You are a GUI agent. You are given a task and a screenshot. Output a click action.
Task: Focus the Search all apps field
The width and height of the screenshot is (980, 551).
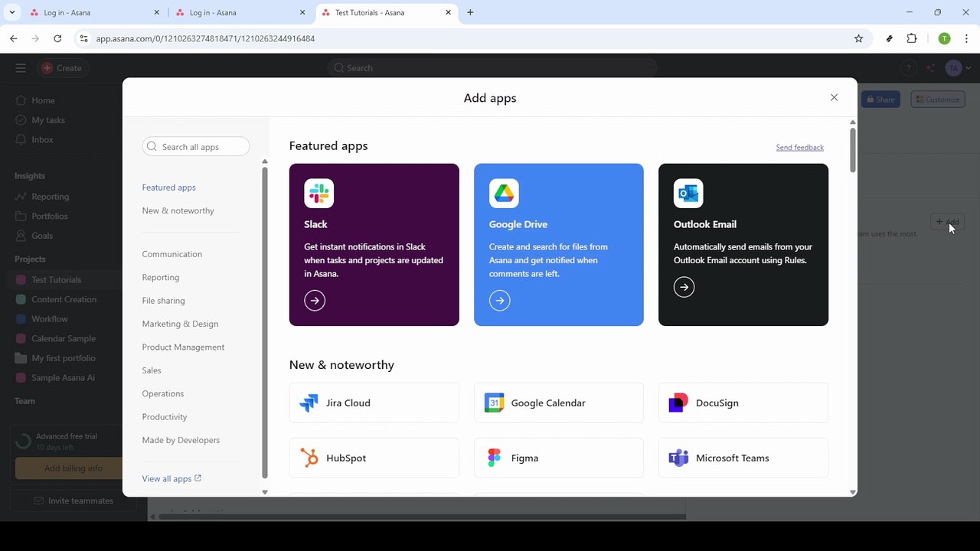[196, 147]
